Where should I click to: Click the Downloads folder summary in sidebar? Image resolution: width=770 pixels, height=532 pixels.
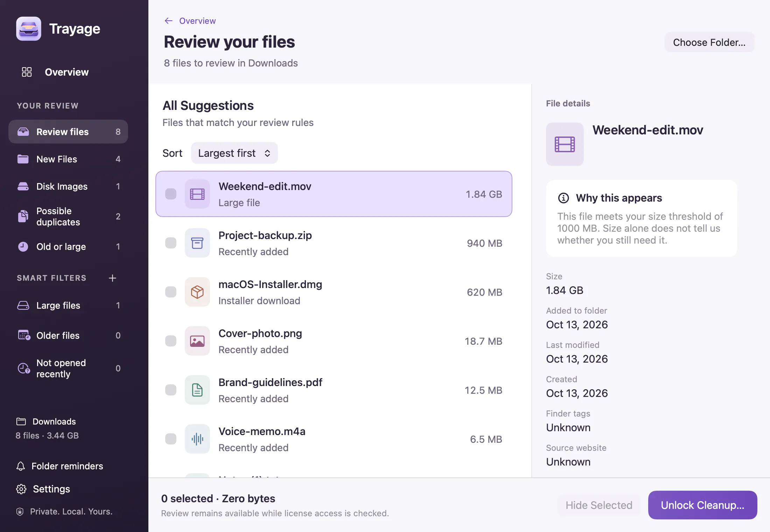pyautogui.click(x=47, y=428)
